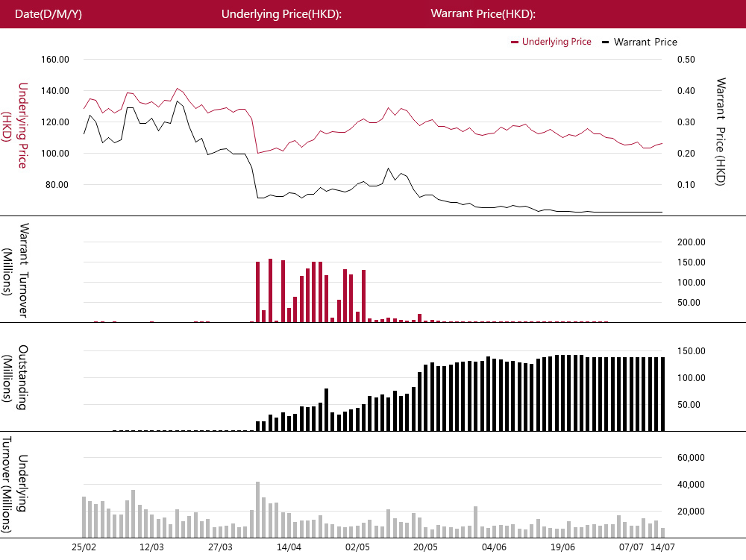Click the 0.50 warrant price axis value
This screenshot has width=746, height=560.
(686, 60)
